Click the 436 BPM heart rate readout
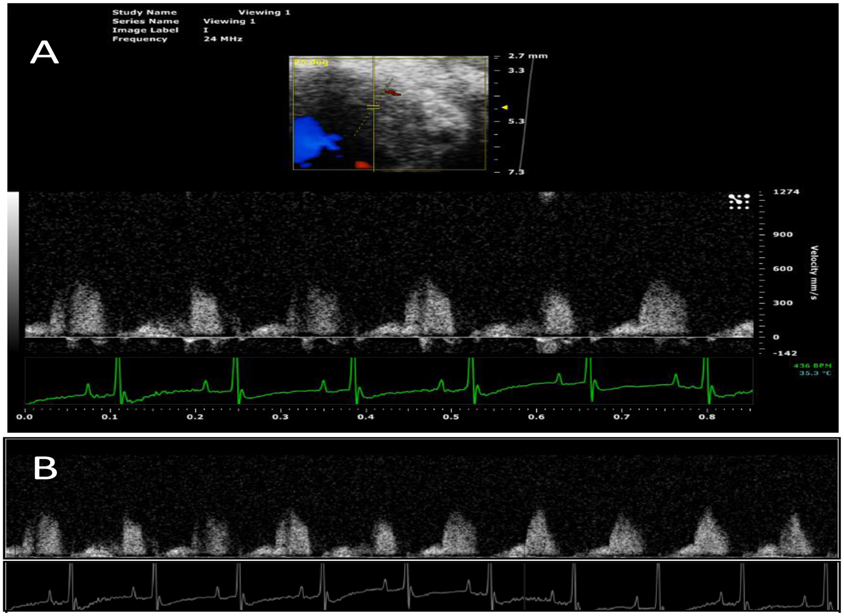Image resolution: width=844 pixels, height=616 pixels. pos(812,365)
